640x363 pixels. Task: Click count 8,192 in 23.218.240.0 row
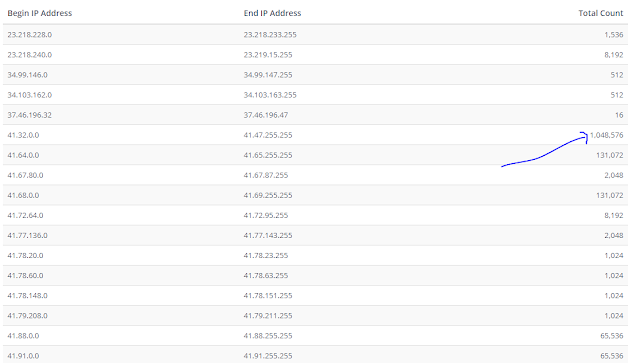coord(613,55)
